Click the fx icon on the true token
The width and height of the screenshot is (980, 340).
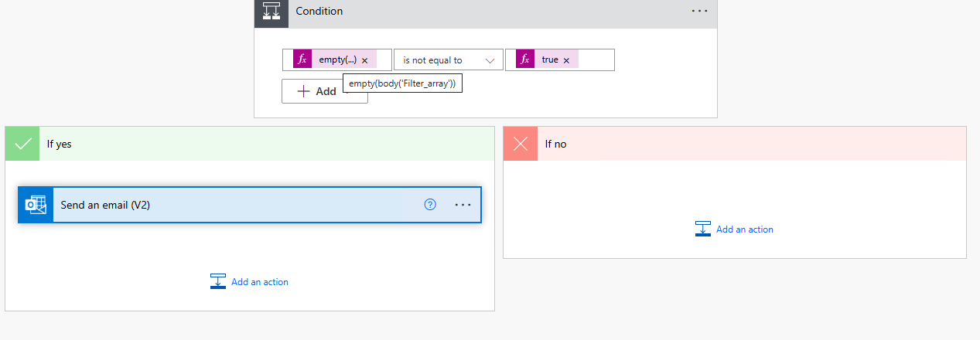(525, 59)
